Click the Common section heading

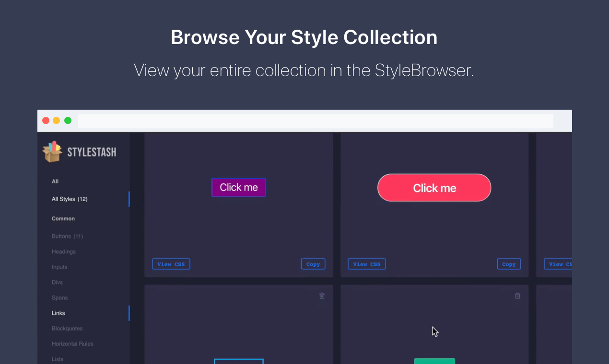tap(63, 218)
